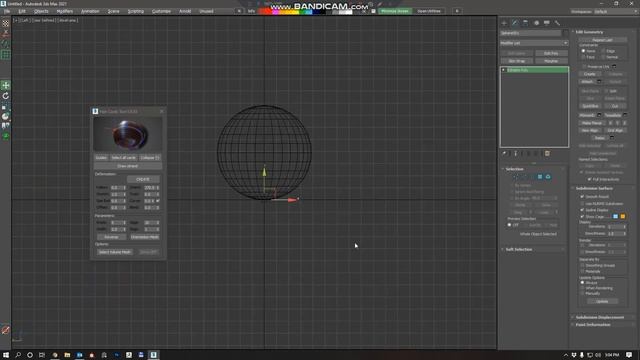Click the Make Planar button
This screenshot has height=360, width=640.
click(592, 123)
